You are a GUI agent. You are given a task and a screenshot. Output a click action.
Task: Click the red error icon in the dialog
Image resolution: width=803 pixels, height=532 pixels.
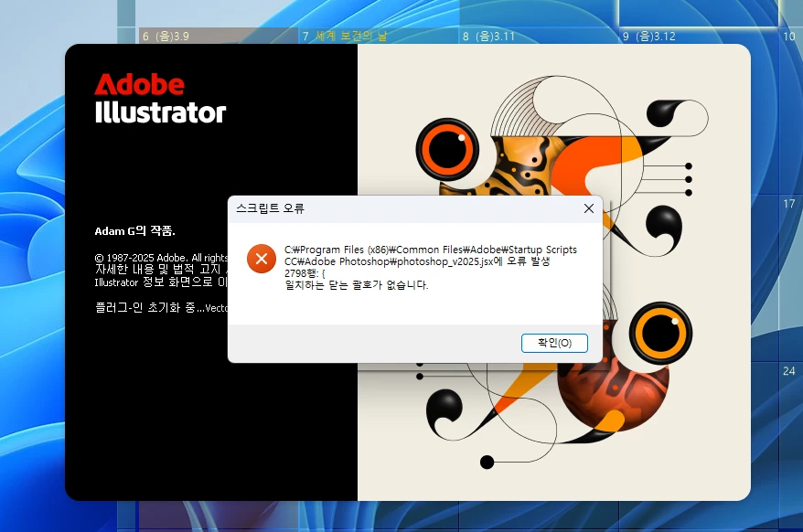tap(262, 259)
